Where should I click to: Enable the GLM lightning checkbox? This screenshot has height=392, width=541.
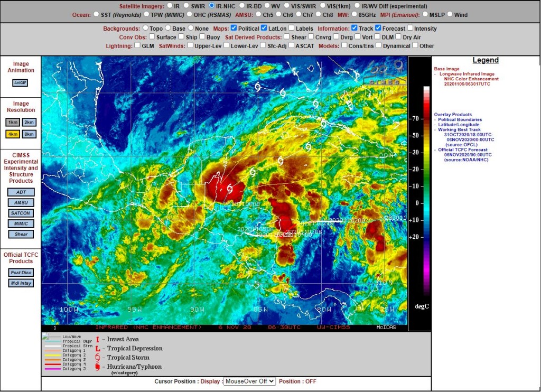[137, 45]
